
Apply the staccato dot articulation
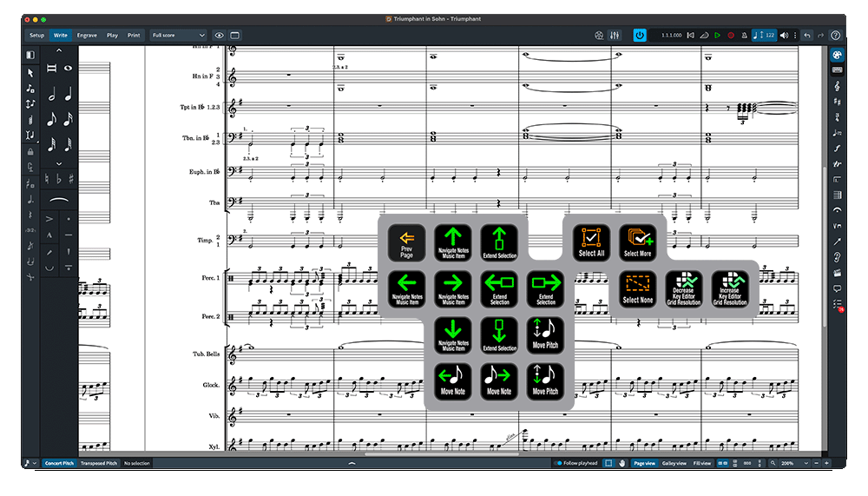[x=68, y=220]
